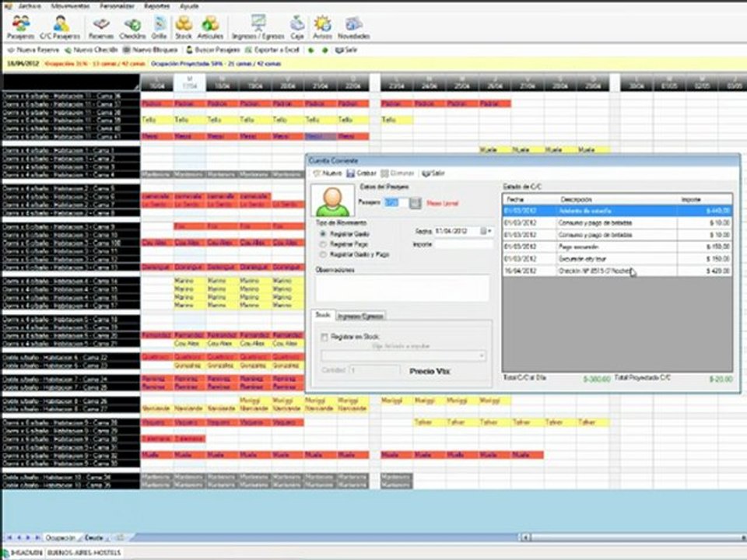Open the Ayuda menu
Screen dimensions: 747x560
(x=189, y=6)
